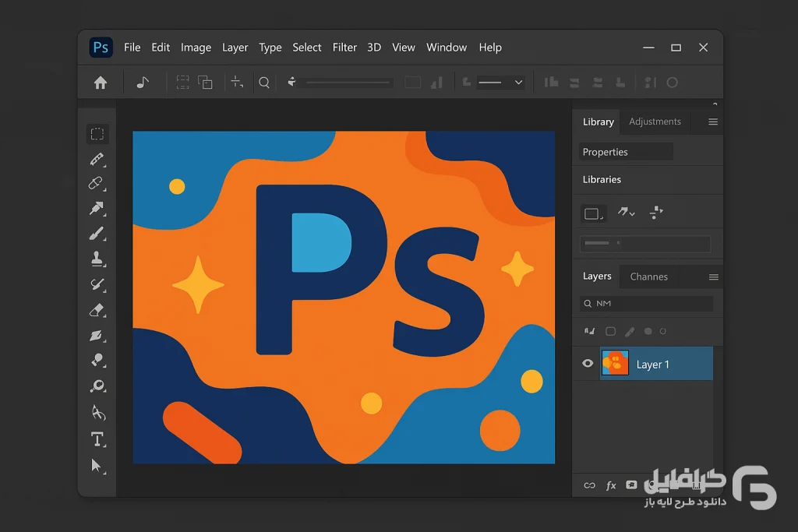Click the dashed selection icon in options bar
The height and width of the screenshot is (532, 798).
point(182,82)
